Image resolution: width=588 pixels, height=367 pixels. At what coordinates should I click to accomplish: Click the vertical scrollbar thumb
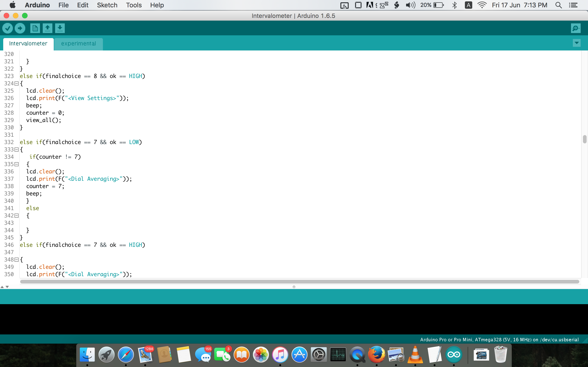[x=584, y=139]
